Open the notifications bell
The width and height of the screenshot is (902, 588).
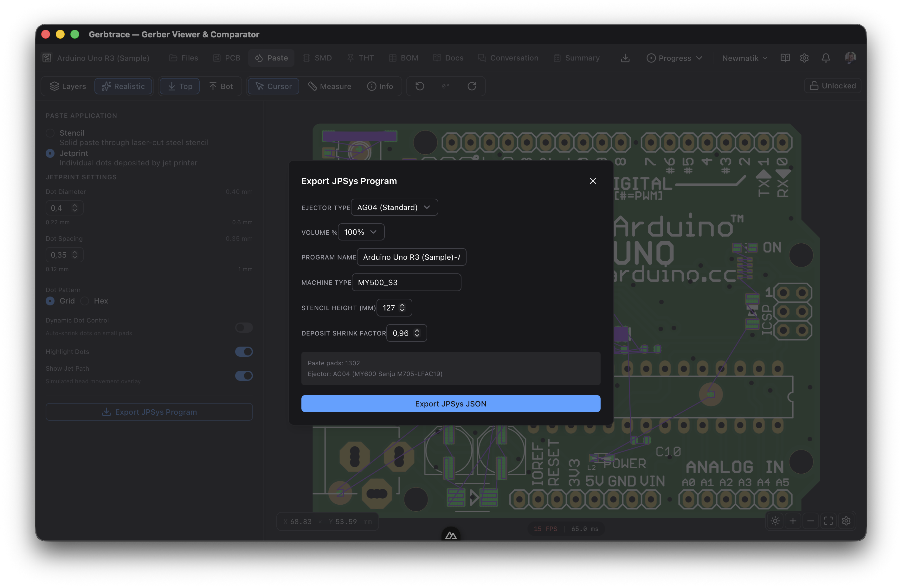826,58
